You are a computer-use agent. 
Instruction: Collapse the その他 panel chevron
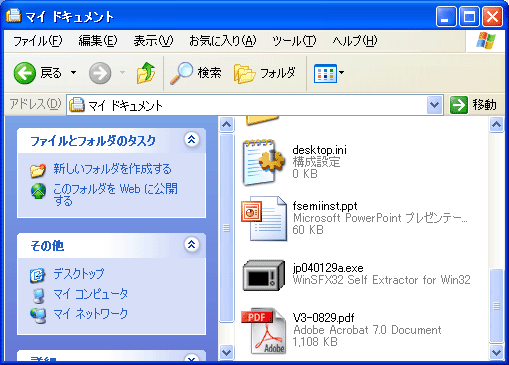pos(191,245)
